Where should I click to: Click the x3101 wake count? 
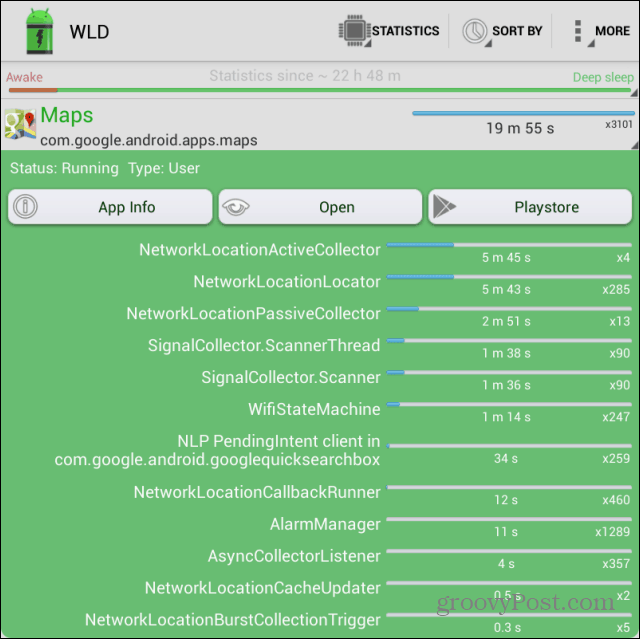coord(619,124)
